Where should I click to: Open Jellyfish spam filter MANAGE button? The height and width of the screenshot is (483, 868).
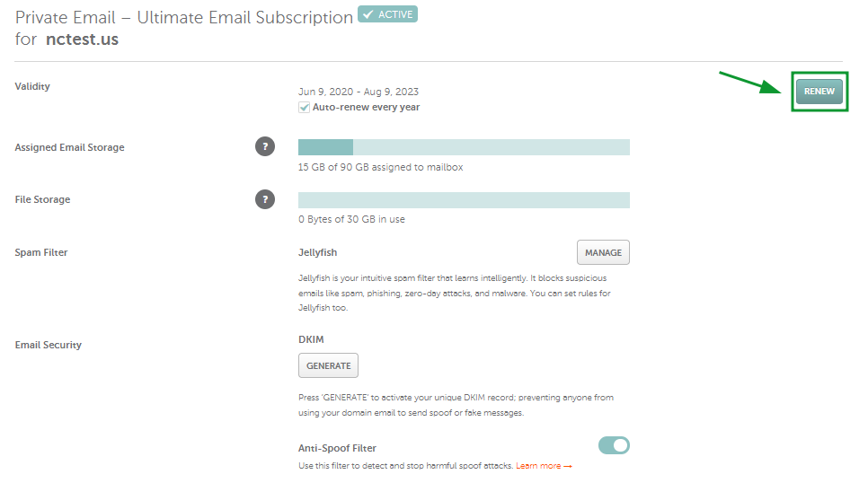[603, 252]
